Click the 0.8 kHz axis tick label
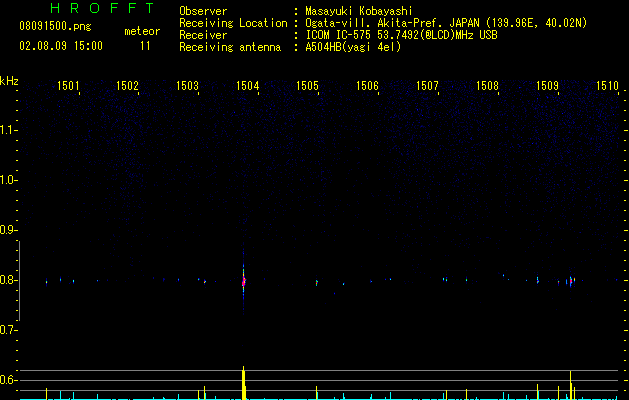This screenshot has width=629, height=400. coord(9,280)
